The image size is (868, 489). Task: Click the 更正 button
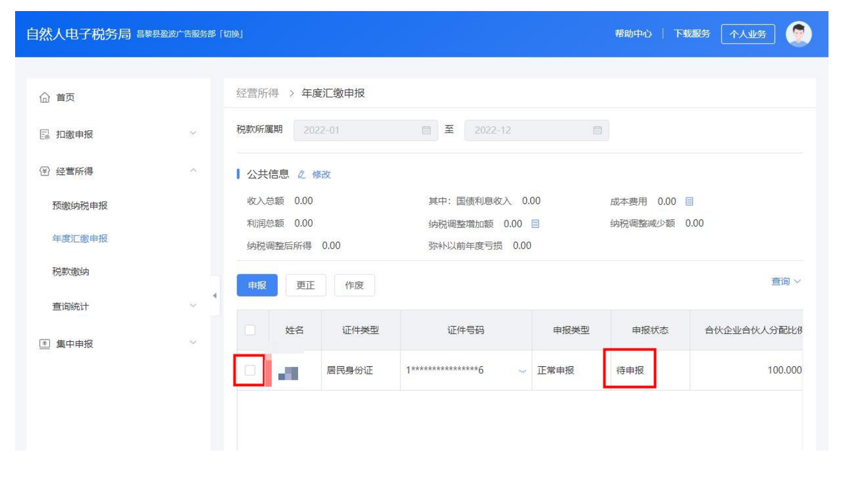(306, 285)
